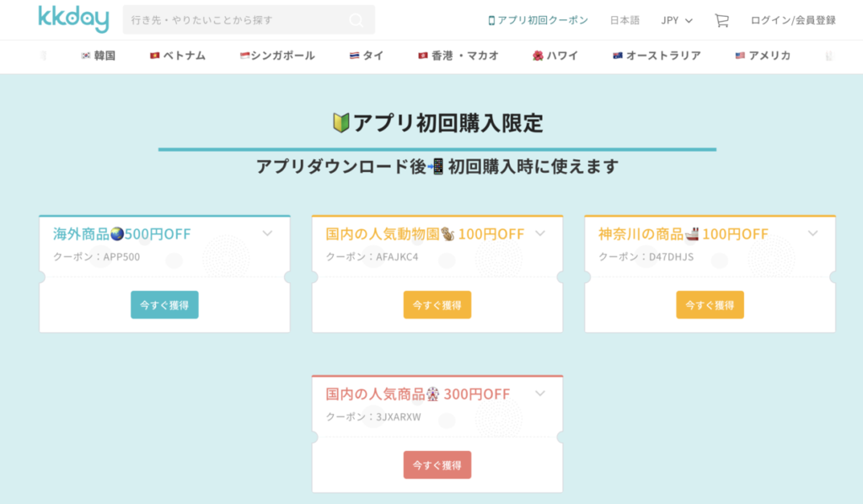Click the search magnifier icon
Image resolution: width=863 pixels, height=504 pixels.
pos(356,19)
